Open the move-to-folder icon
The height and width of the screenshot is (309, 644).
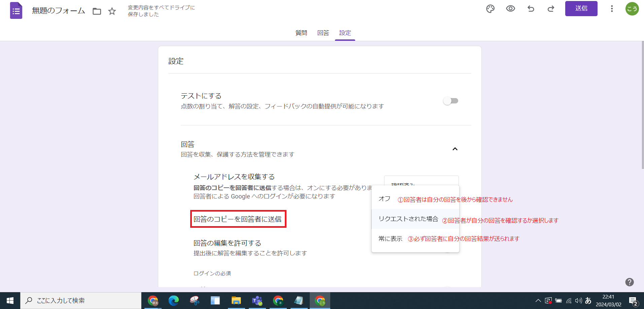click(x=97, y=11)
